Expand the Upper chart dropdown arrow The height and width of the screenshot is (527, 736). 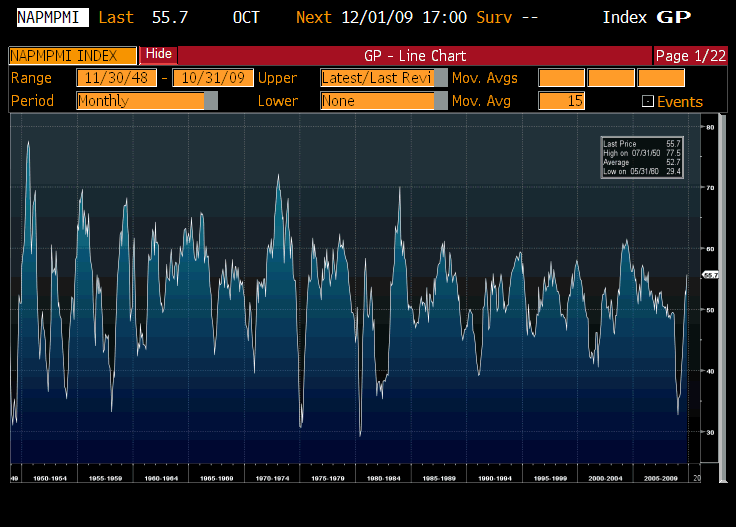coord(441,78)
